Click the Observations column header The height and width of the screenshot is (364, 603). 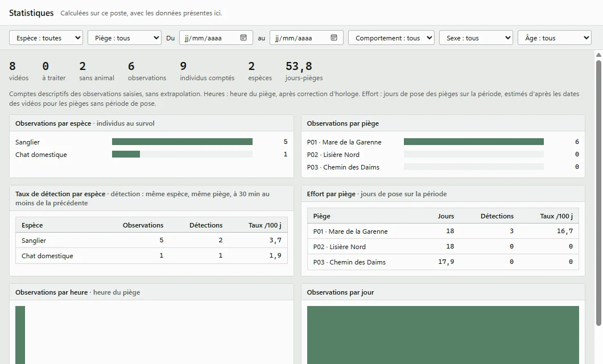[x=143, y=225]
